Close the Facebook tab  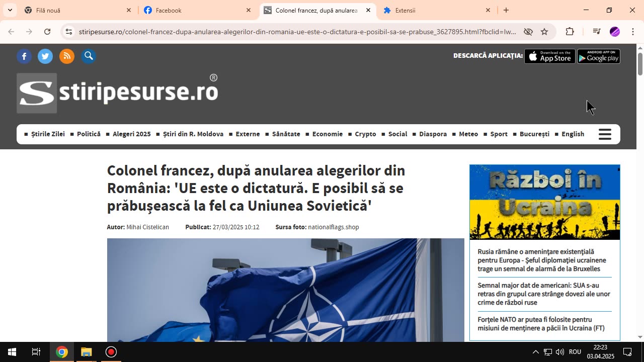point(249,10)
